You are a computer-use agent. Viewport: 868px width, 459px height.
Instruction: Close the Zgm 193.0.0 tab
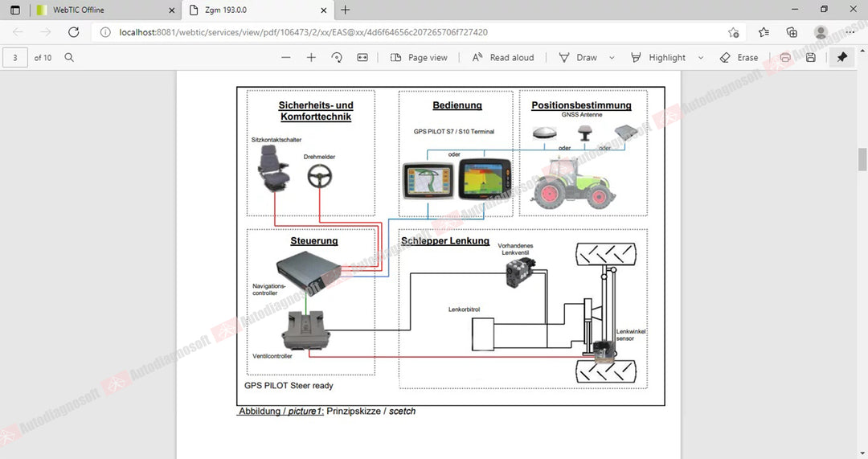click(324, 10)
